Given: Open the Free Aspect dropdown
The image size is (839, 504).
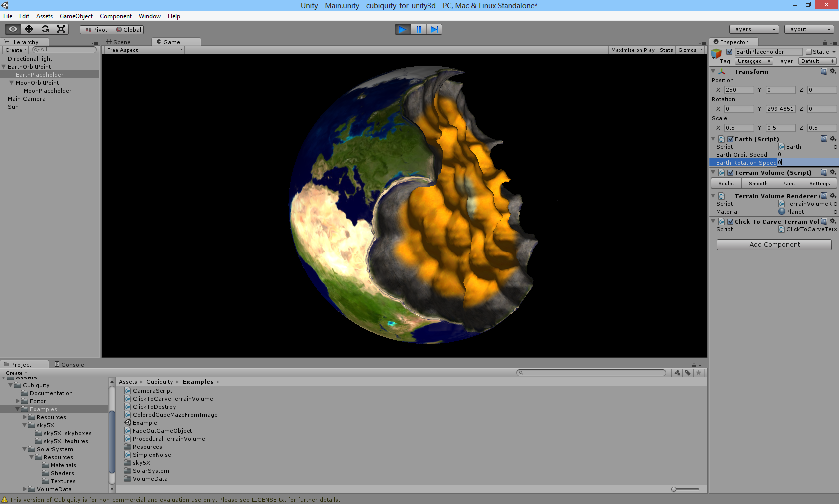Looking at the screenshot, I should coord(145,50).
